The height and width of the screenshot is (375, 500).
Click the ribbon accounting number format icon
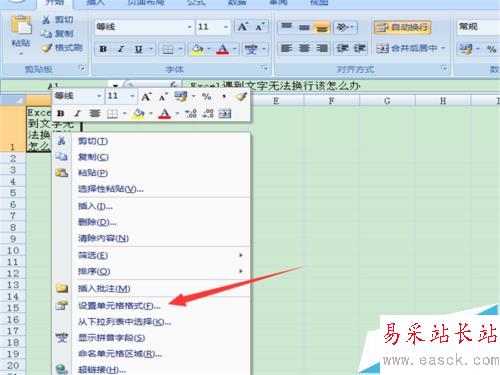pos(466,49)
